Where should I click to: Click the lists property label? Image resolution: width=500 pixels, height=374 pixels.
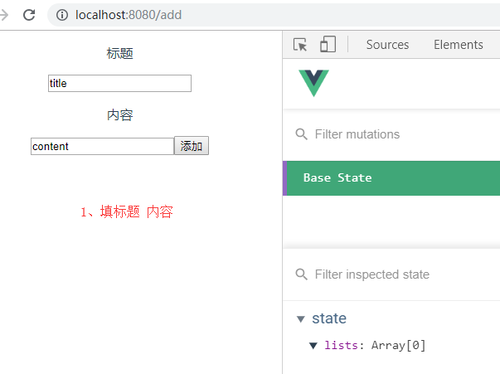(x=341, y=345)
